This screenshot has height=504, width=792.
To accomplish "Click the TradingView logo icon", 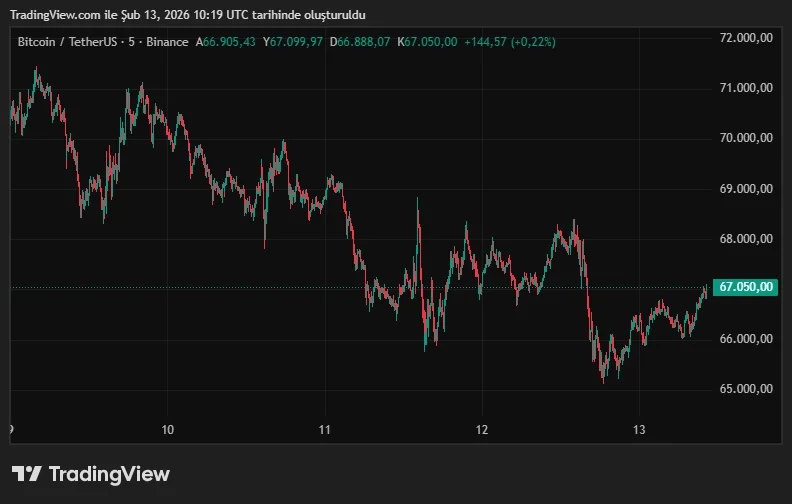I will (x=26, y=474).
